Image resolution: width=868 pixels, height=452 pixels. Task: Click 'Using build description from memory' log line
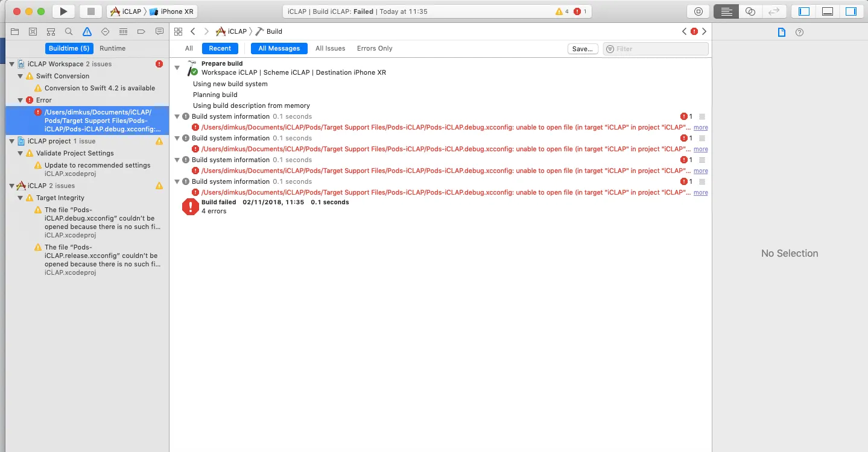252,105
